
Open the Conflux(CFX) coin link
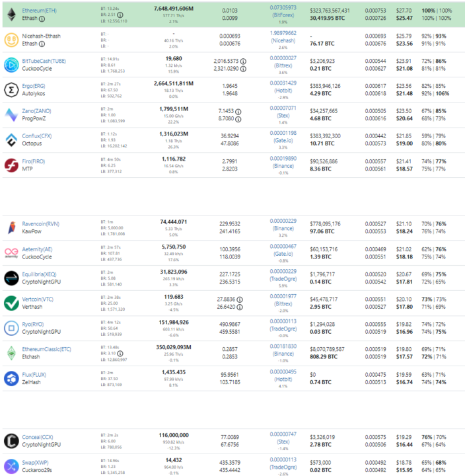point(37,136)
